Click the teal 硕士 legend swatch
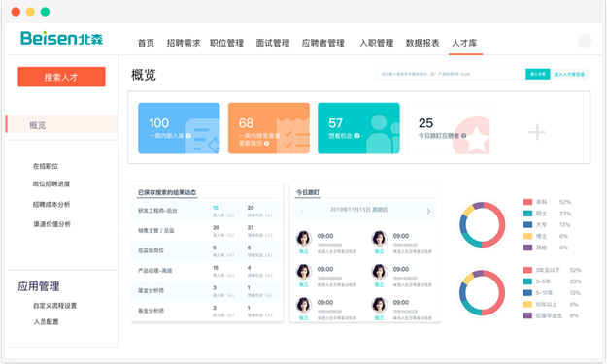This screenshot has width=607, height=364. click(527, 214)
